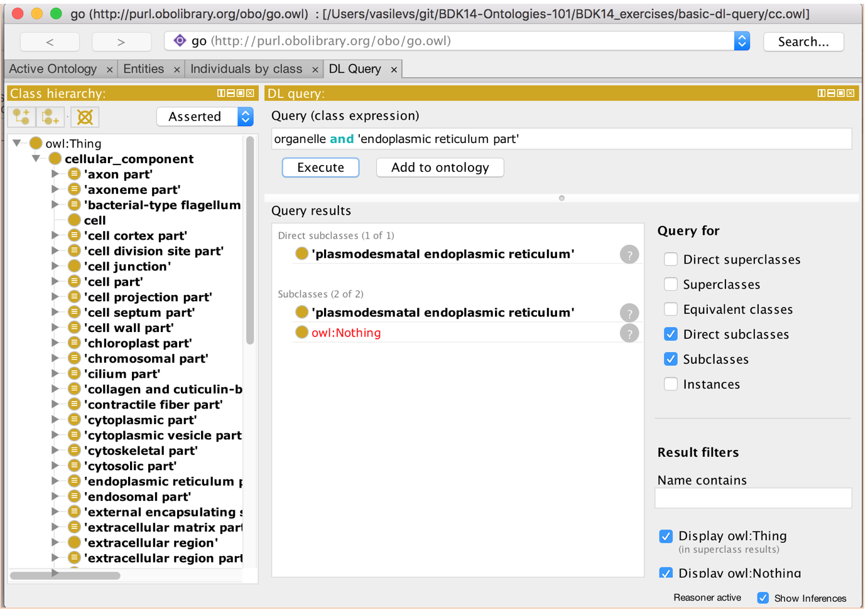868x610 pixels.
Task: Click the Name contains filter field
Action: 753,498
